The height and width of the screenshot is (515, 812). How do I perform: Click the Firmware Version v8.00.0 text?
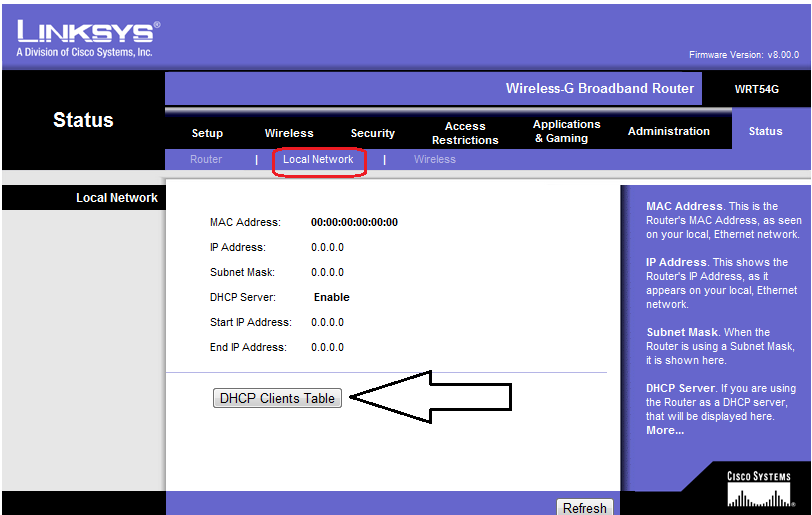(x=744, y=54)
